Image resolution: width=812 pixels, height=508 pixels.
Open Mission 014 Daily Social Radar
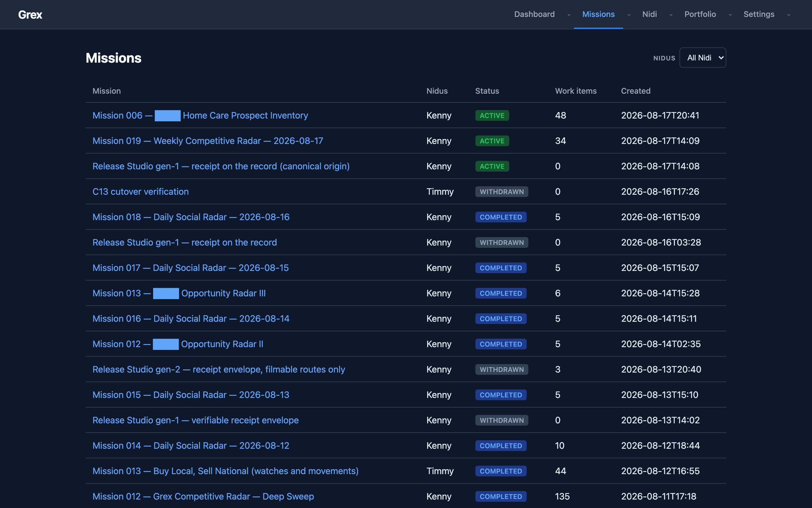pyautogui.click(x=191, y=446)
